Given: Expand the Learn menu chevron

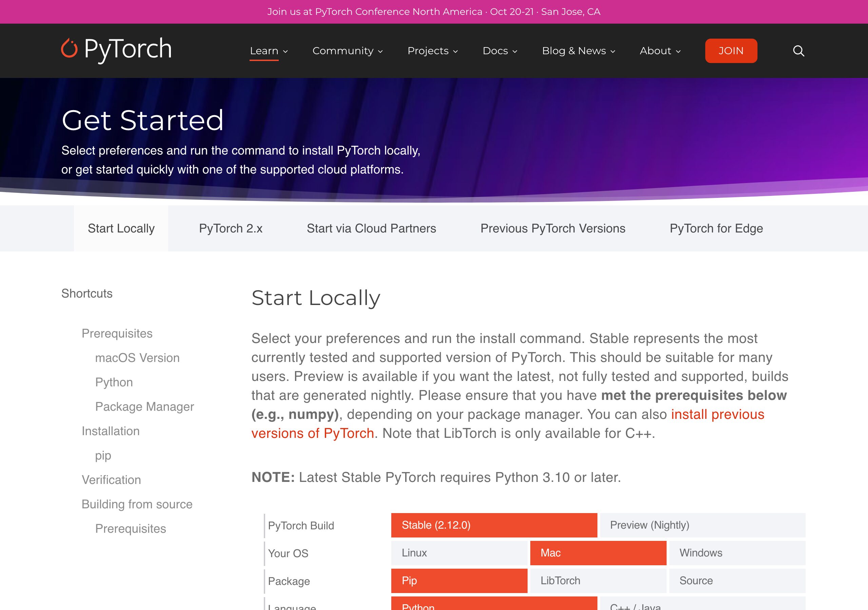Looking at the screenshot, I should point(285,52).
